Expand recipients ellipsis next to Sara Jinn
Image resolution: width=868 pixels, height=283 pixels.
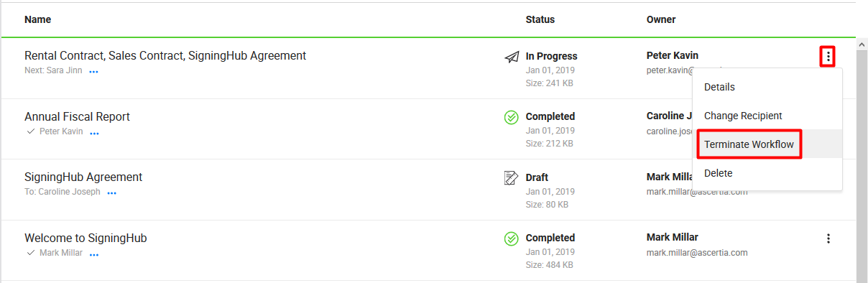pos(93,72)
